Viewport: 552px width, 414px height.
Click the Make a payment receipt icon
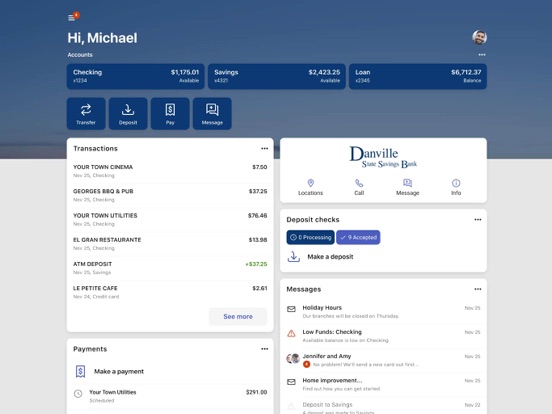pyautogui.click(x=80, y=371)
